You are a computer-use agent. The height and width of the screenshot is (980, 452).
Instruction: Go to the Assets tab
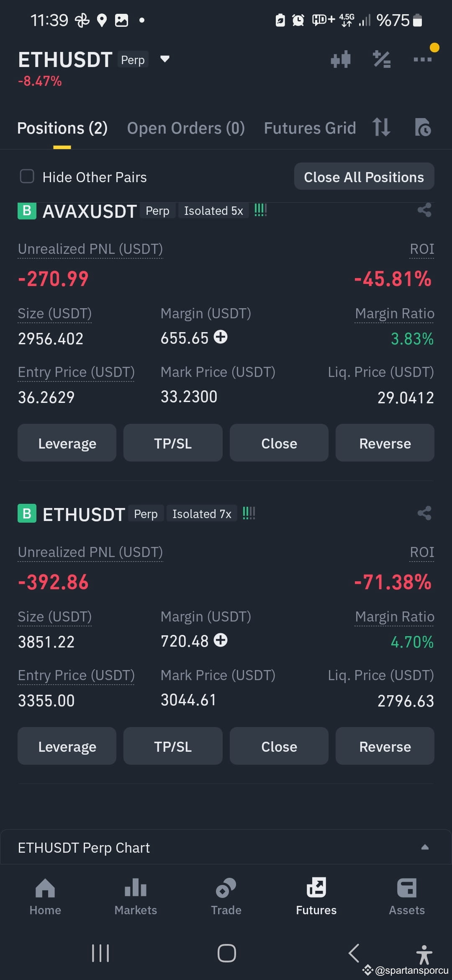(x=407, y=896)
